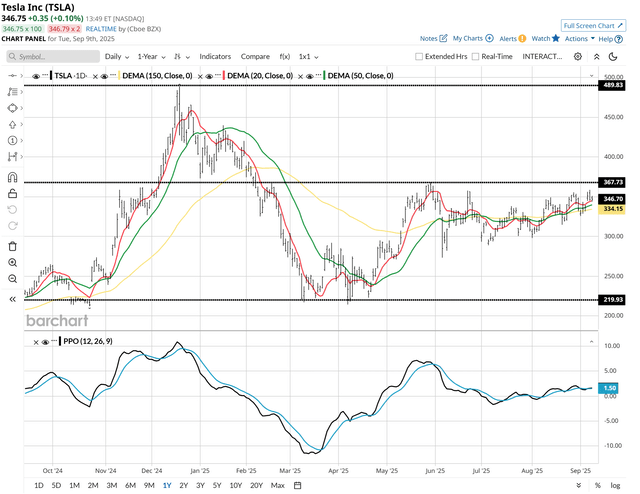Select the up arrow marker tool
Screen dimensions: 640x494
(12, 125)
